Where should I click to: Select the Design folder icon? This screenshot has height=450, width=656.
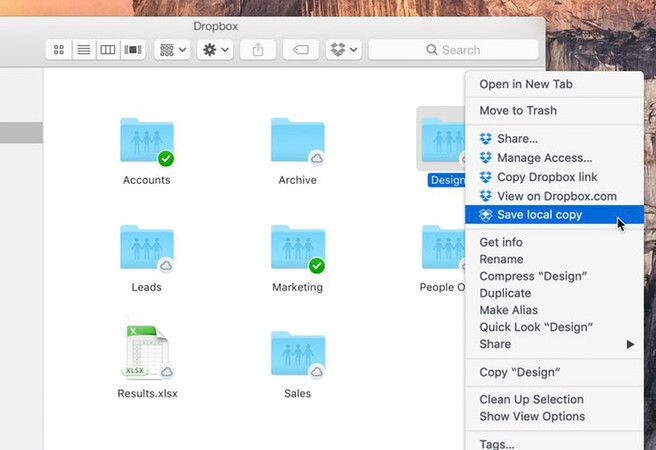click(x=443, y=141)
